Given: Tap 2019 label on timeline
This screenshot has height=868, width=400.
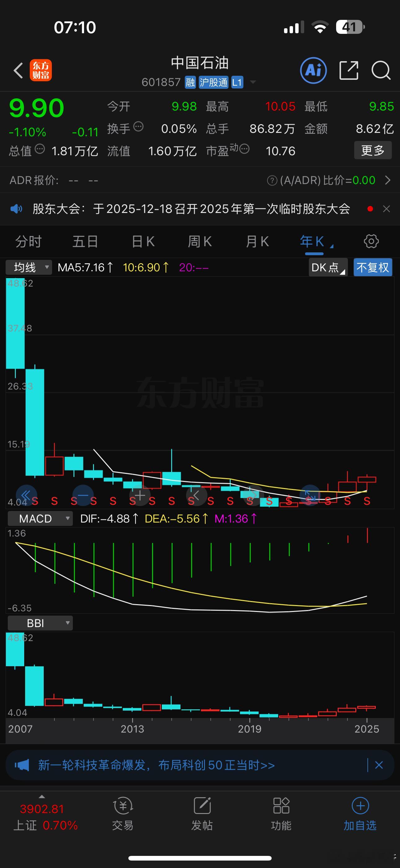Looking at the screenshot, I should (250, 729).
